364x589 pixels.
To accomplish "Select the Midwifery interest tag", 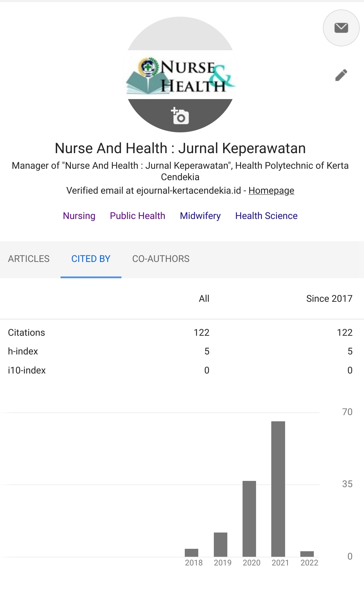I will coord(200,216).
